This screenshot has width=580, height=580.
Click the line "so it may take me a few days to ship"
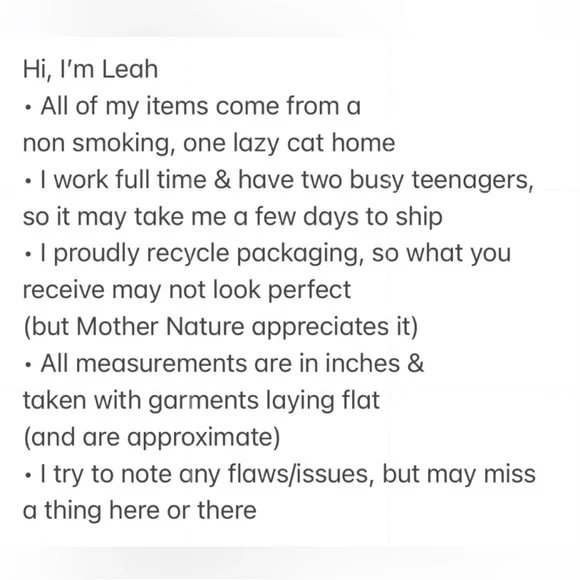(233, 217)
